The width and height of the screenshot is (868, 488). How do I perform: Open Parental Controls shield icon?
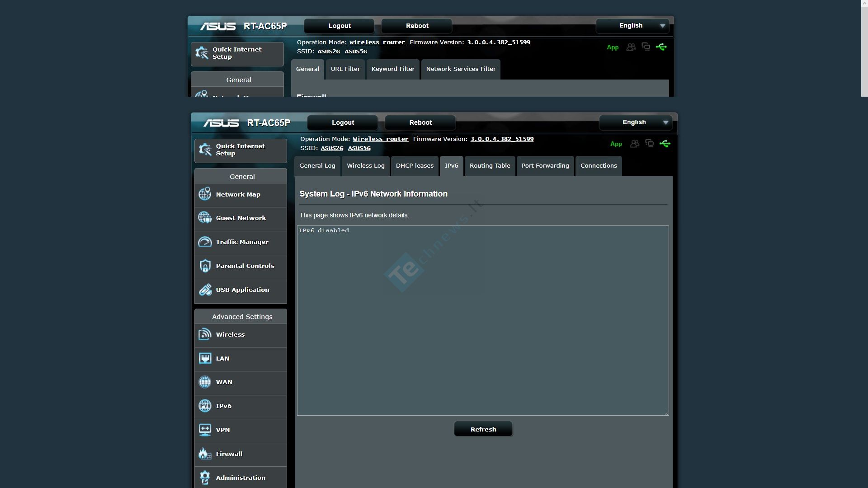tap(205, 266)
